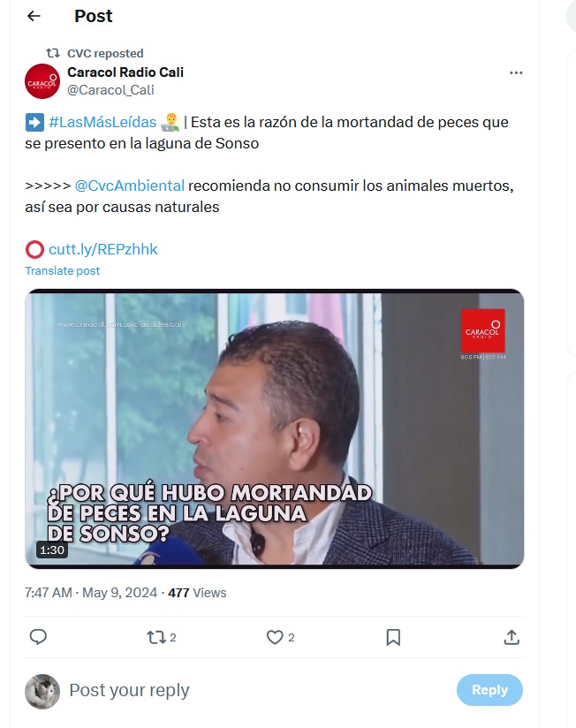The image size is (576, 728).
Task: Open the @Caracol_Cali handle
Action: 110,90
